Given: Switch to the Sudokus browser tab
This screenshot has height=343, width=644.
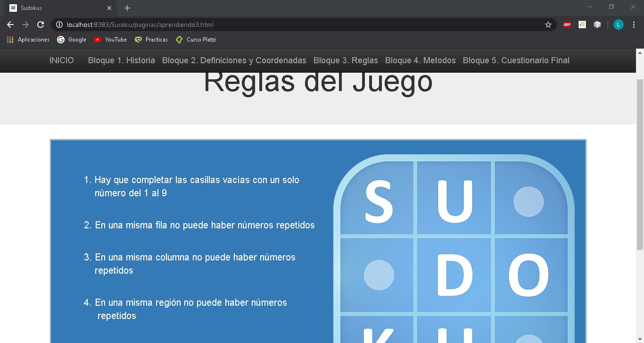Looking at the screenshot, I should click(57, 8).
